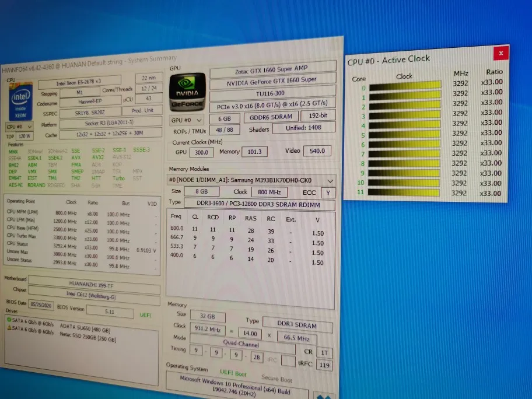The width and height of the screenshot is (532, 399).
Task: Click the 192-bit bus width field
Action: point(318,116)
